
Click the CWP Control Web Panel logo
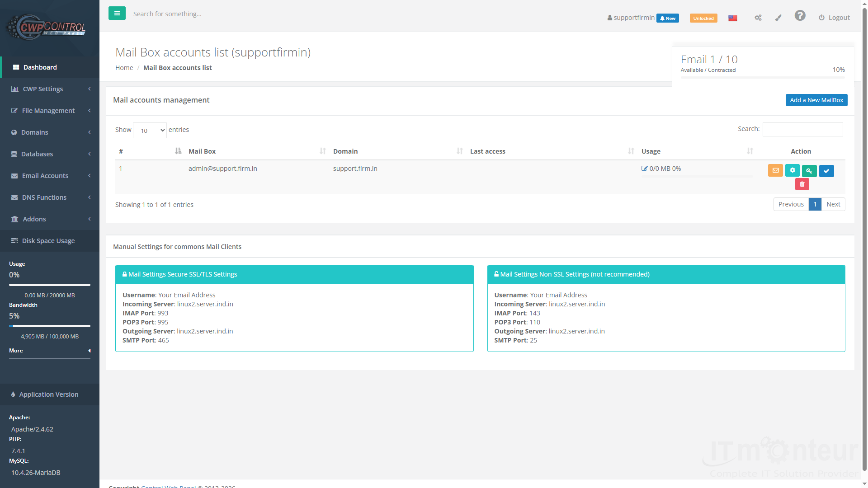click(x=47, y=27)
